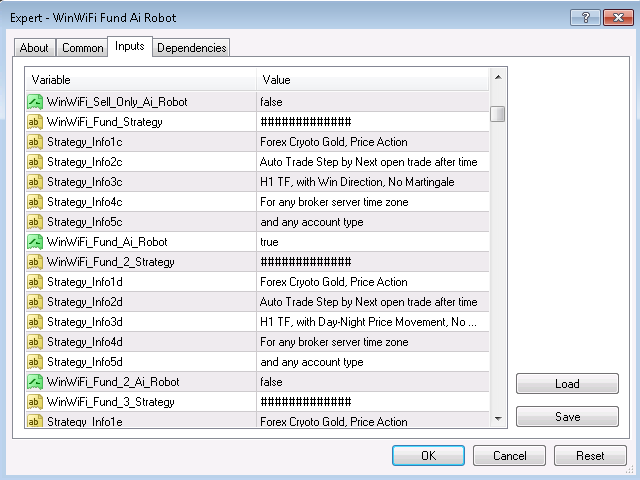Viewport: 640px width, 480px height.
Task: Click the scroll down arrow of inputs list
Action: [x=498, y=418]
